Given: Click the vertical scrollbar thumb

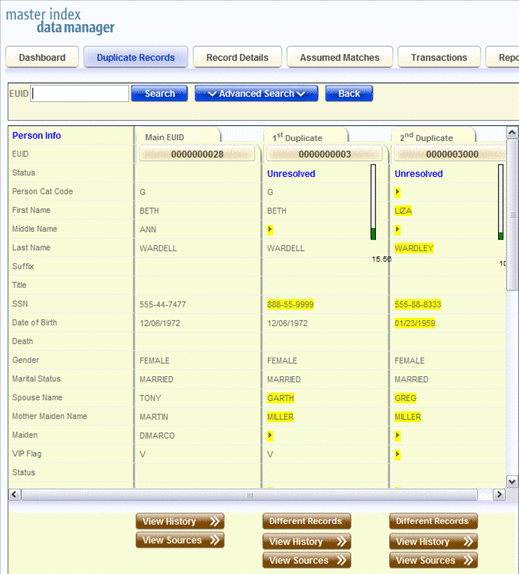Looking at the screenshot, I should click(x=512, y=215).
